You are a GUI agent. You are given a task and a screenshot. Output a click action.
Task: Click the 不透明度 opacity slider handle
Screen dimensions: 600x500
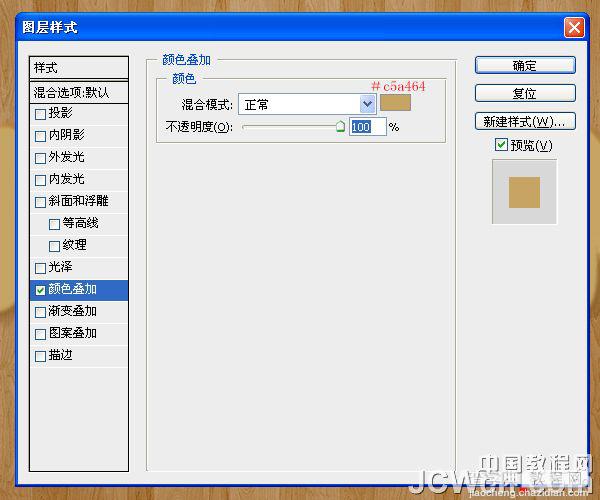point(340,126)
